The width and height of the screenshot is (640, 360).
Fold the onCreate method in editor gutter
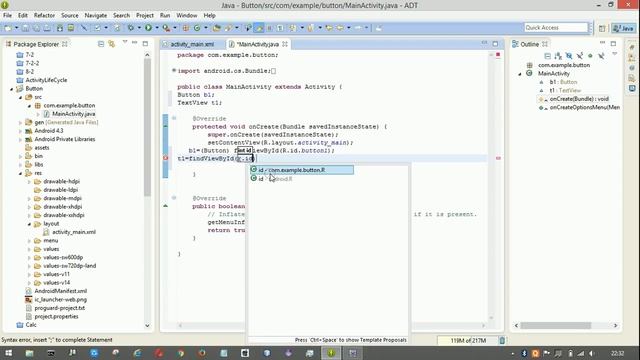173,118
